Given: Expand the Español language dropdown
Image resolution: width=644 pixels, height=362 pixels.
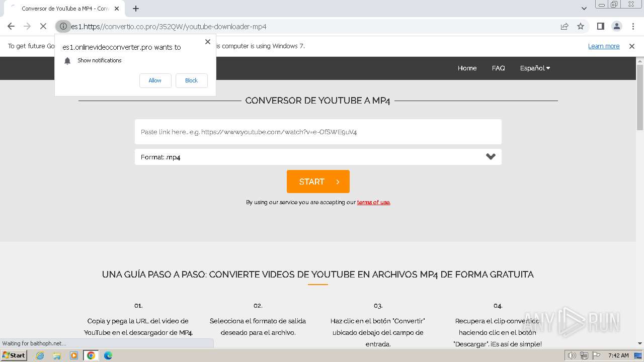Looking at the screenshot, I should pos(535,68).
